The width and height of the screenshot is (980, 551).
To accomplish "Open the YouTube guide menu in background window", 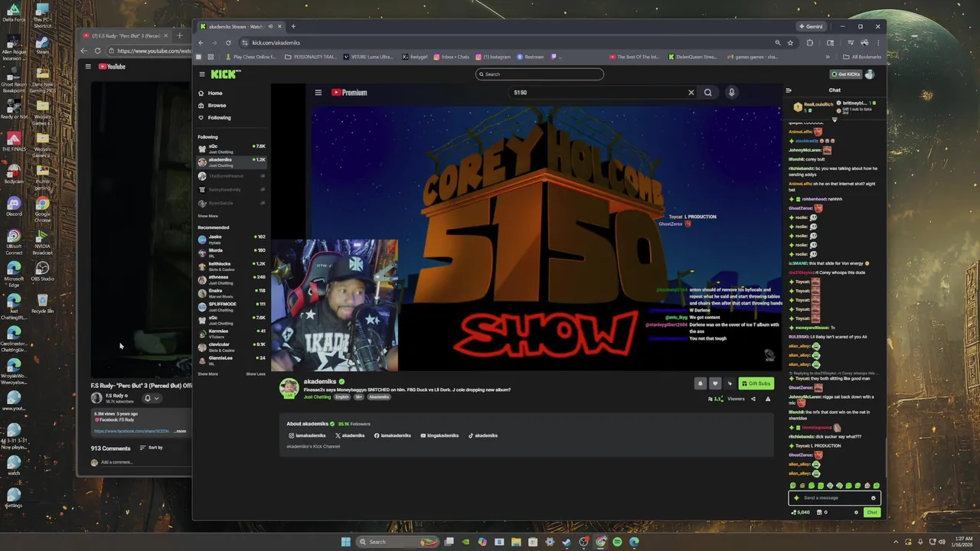I will [x=88, y=67].
